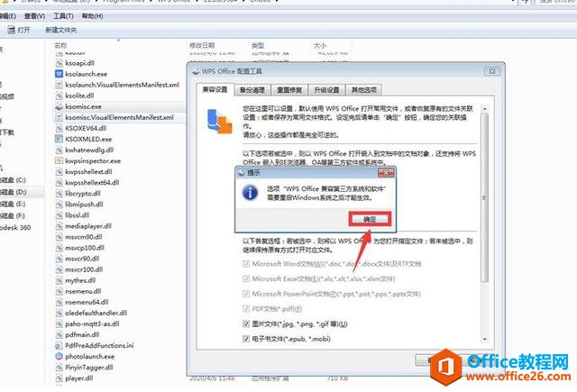Switch to the 重置修复 tab
Viewport: 577px width, 392px height.
289,90
